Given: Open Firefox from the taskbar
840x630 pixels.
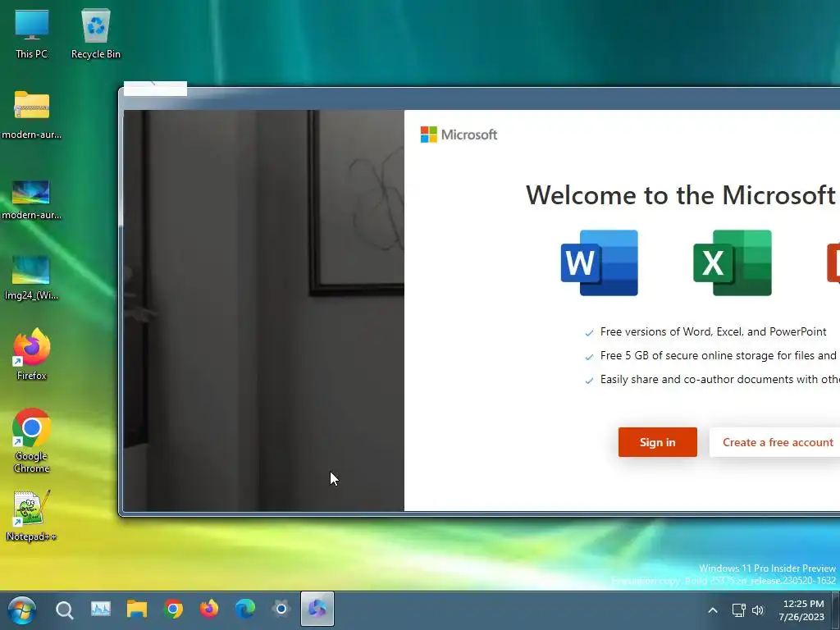Looking at the screenshot, I should pyautogui.click(x=209, y=609).
